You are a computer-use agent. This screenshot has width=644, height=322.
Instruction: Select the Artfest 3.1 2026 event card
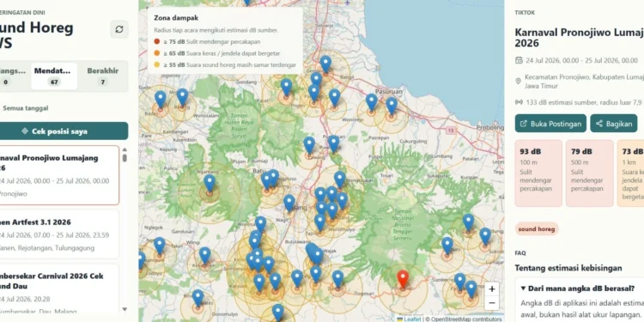pos(58,234)
